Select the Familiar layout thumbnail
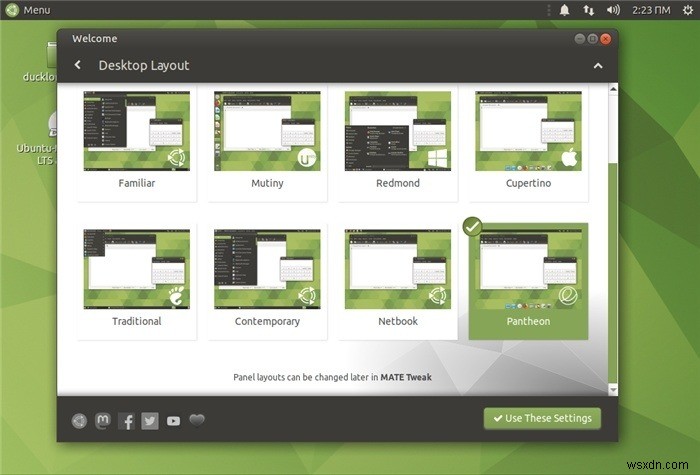 [x=137, y=131]
